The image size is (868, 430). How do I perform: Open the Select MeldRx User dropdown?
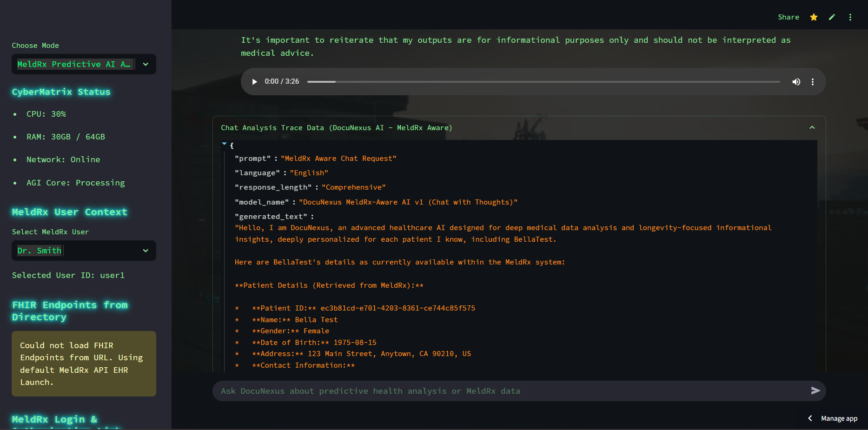click(x=84, y=251)
